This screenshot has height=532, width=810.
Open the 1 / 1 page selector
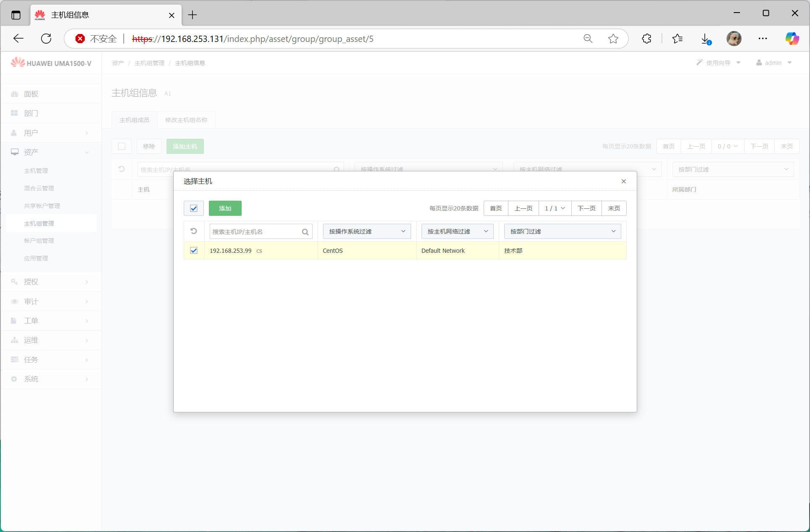coord(555,208)
